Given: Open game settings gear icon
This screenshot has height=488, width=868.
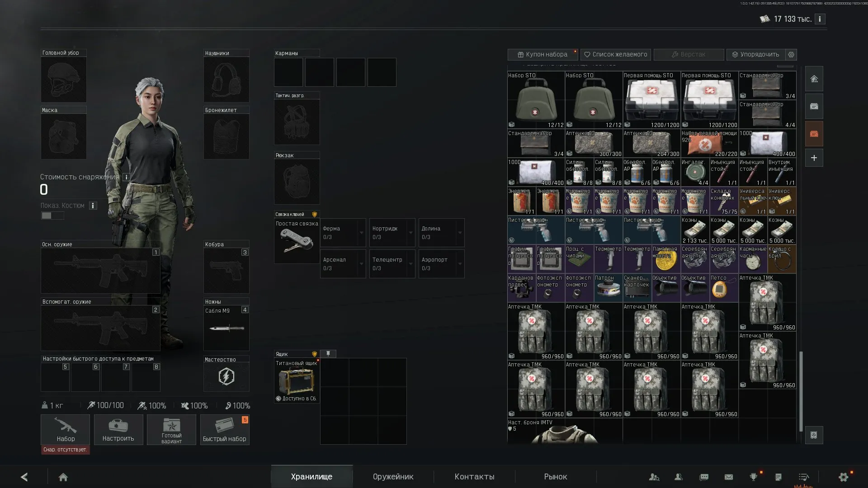Looking at the screenshot, I should coord(843,477).
